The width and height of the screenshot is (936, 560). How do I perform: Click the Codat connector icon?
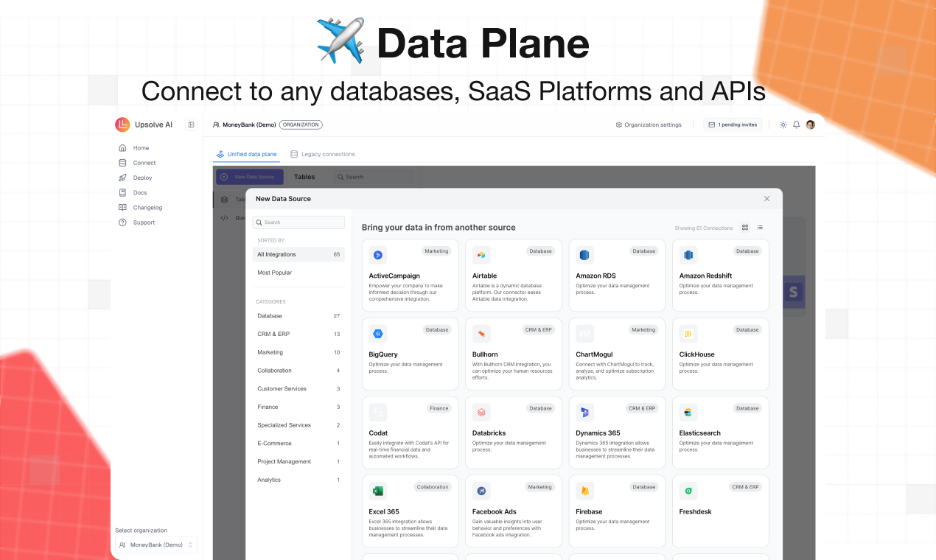[378, 412]
